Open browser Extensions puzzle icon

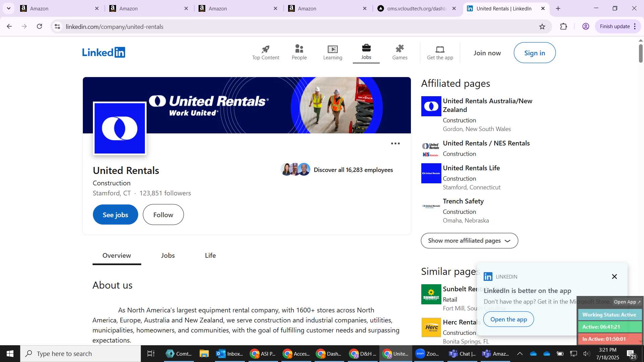tap(564, 26)
